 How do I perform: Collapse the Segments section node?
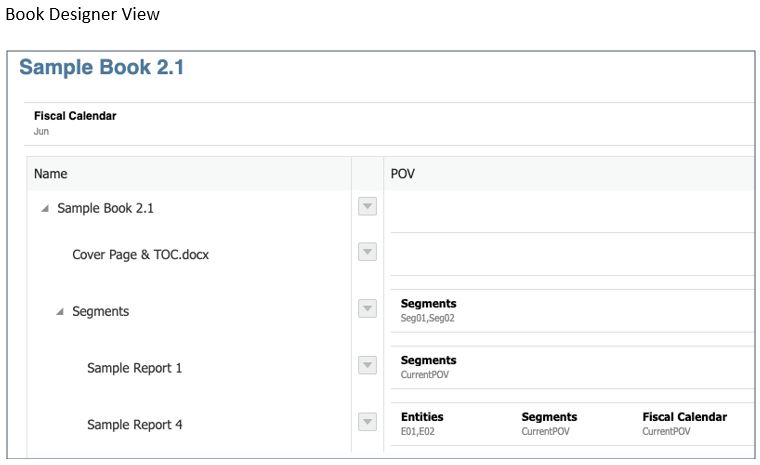pyautogui.click(x=60, y=312)
